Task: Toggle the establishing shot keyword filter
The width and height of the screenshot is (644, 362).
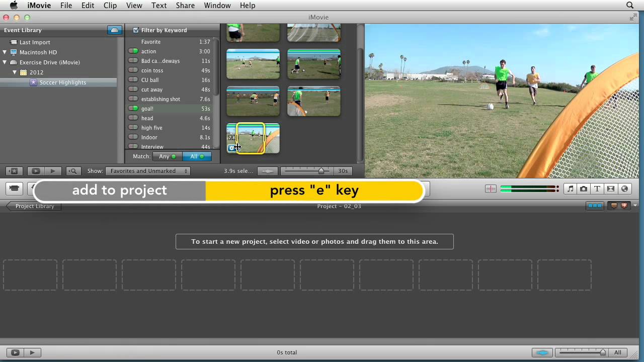Action: 133,99
